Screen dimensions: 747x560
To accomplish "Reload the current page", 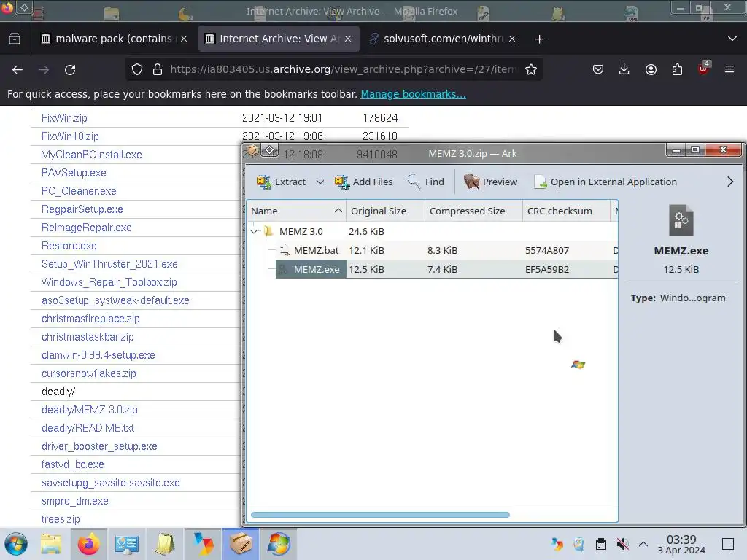I will [70, 70].
